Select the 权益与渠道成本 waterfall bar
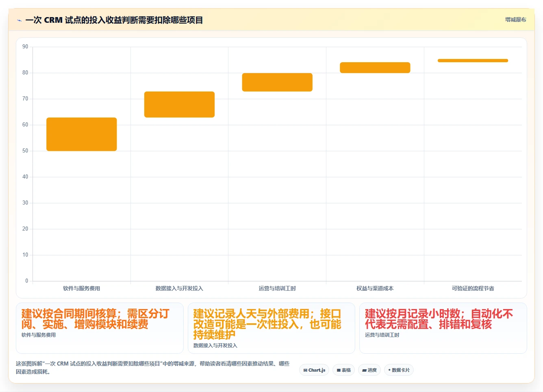Image resolution: width=543 pixels, height=392 pixels. [x=375, y=68]
